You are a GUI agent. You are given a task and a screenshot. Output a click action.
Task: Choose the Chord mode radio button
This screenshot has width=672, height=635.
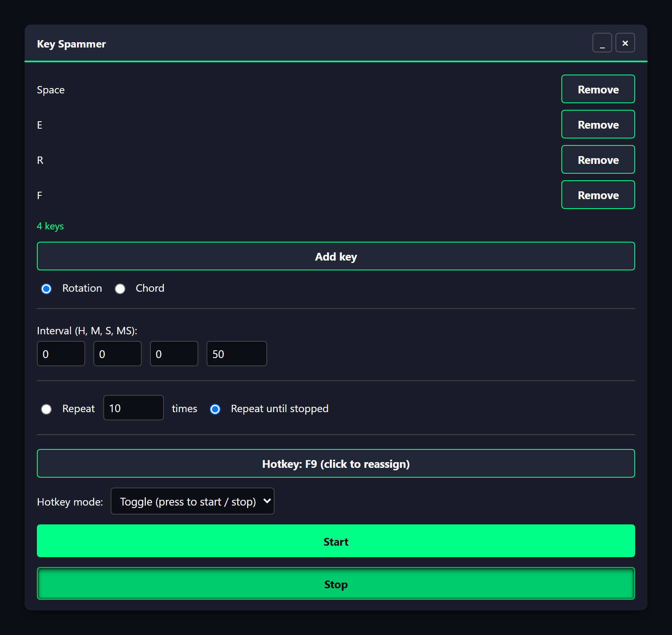(x=120, y=289)
